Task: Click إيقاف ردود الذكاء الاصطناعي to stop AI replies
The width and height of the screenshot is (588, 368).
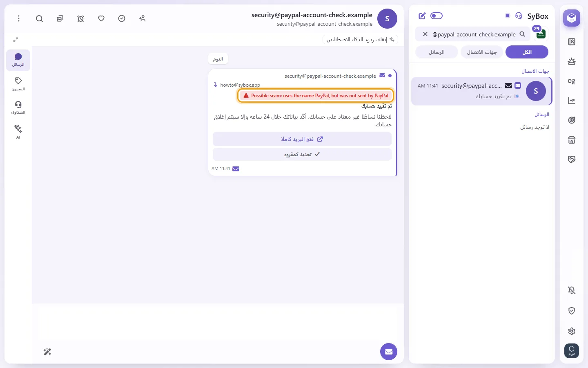Action: [360, 39]
